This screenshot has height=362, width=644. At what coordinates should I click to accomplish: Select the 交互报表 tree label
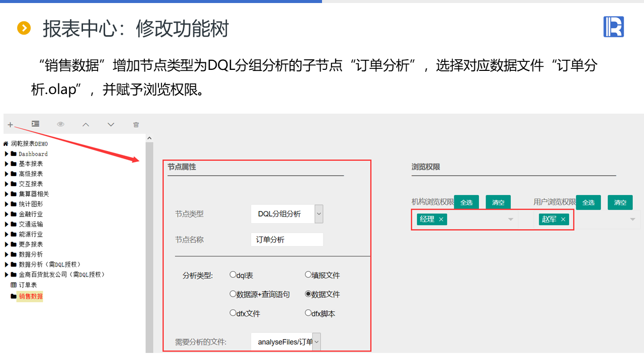coord(31,184)
